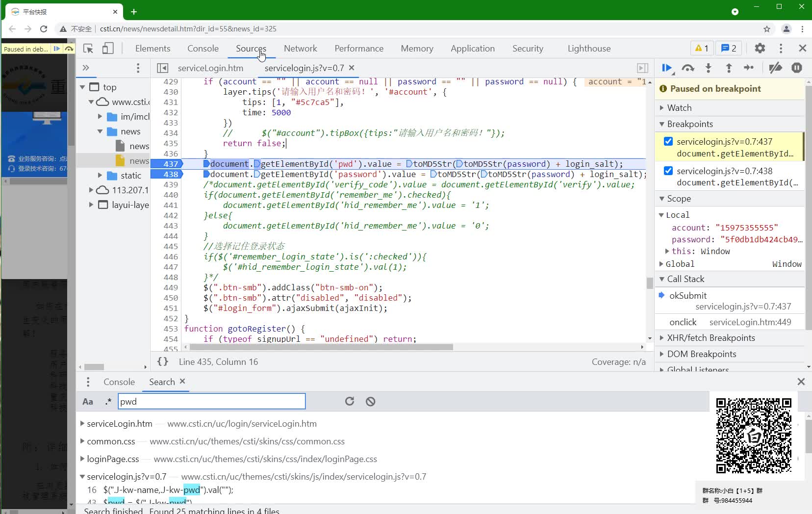Image resolution: width=812 pixels, height=514 pixels.
Task: Switch to the Console panel tab
Action: [x=203, y=48]
